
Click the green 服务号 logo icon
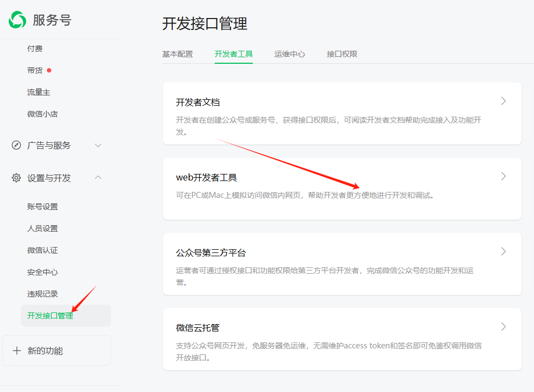click(x=17, y=20)
